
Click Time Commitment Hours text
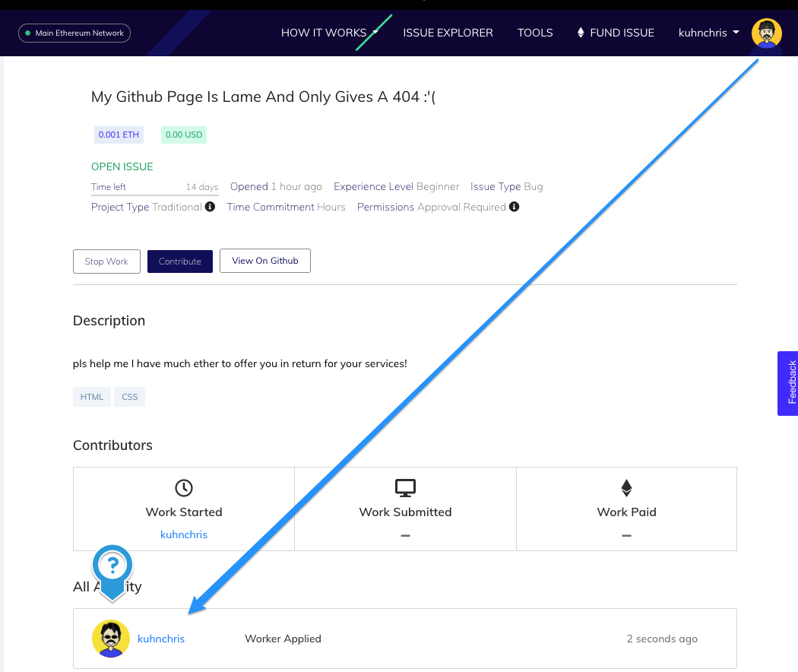pyautogui.click(x=286, y=207)
